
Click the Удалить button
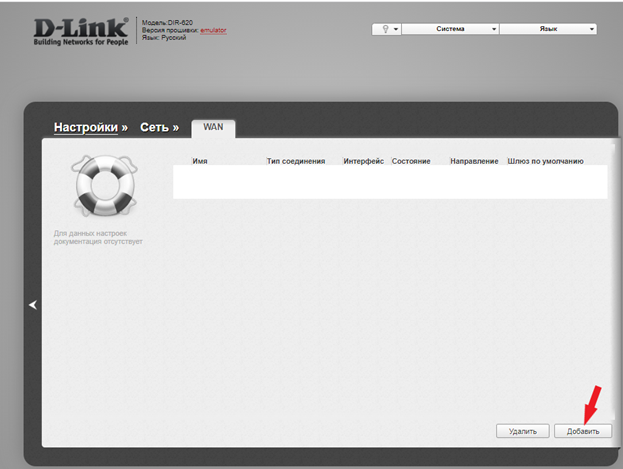pyautogui.click(x=522, y=431)
